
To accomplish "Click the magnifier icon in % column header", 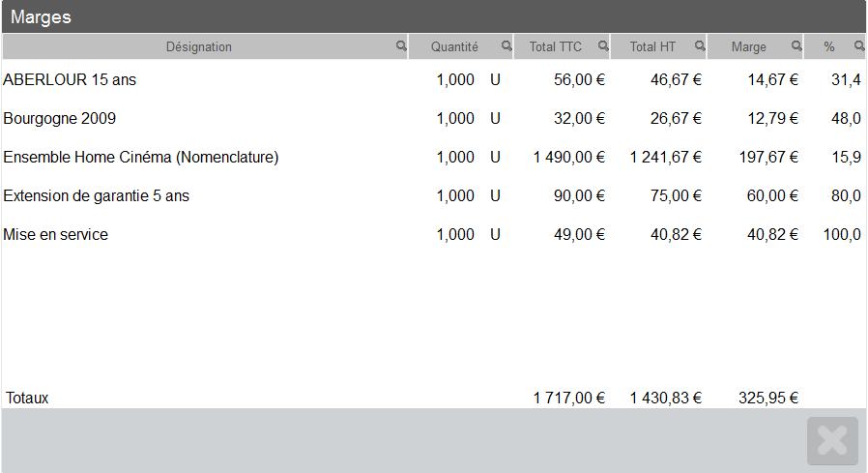I will click(858, 45).
